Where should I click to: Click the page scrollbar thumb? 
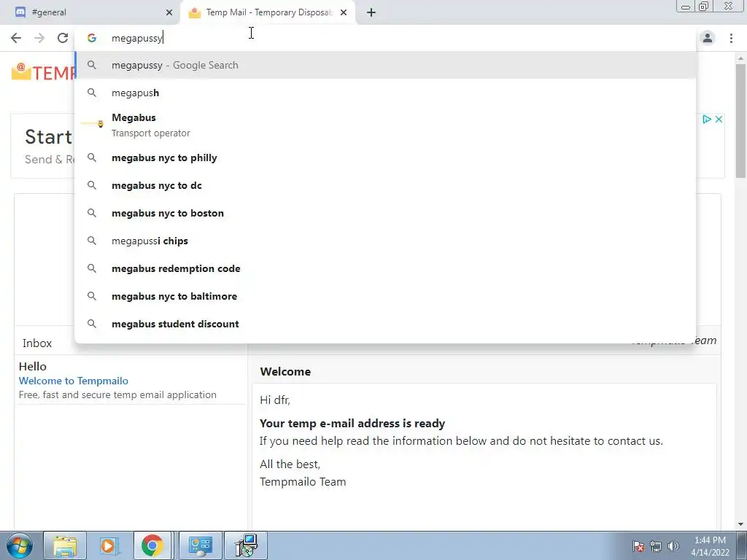point(740,120)
